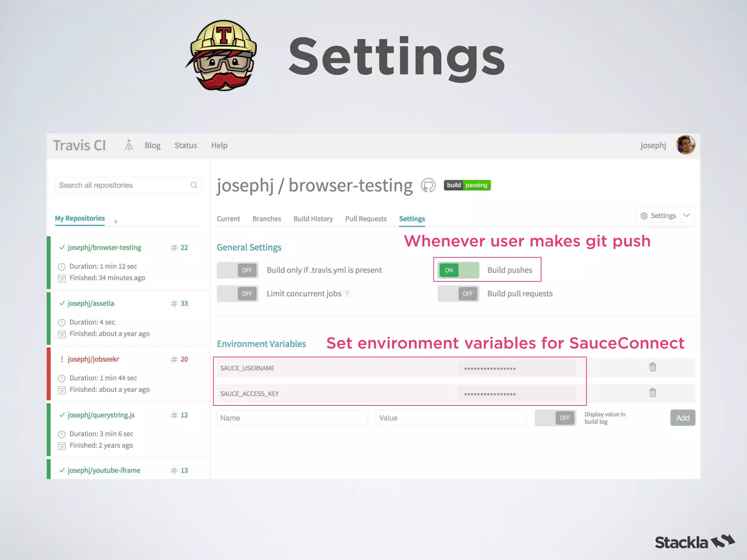This screenshot has height=560, width=747.
Task: Click 'Finished: 2 years ago' text
Action: point(101,445)
